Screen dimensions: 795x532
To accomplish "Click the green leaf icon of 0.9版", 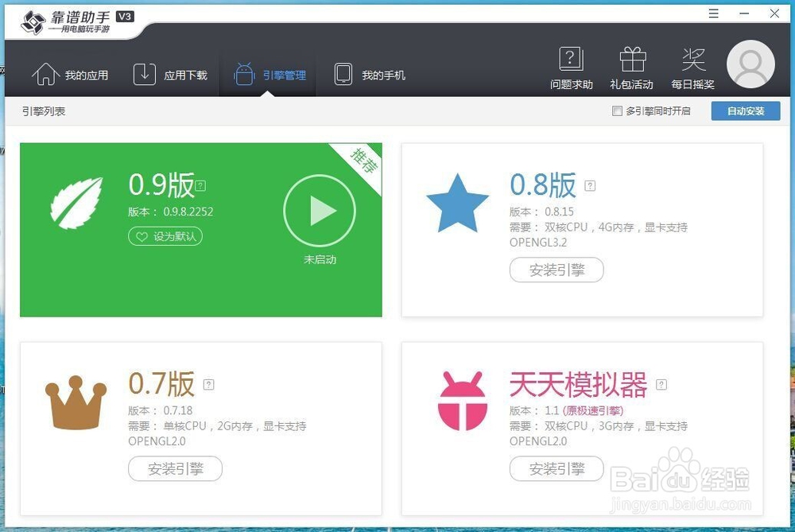I will (76, 204).
